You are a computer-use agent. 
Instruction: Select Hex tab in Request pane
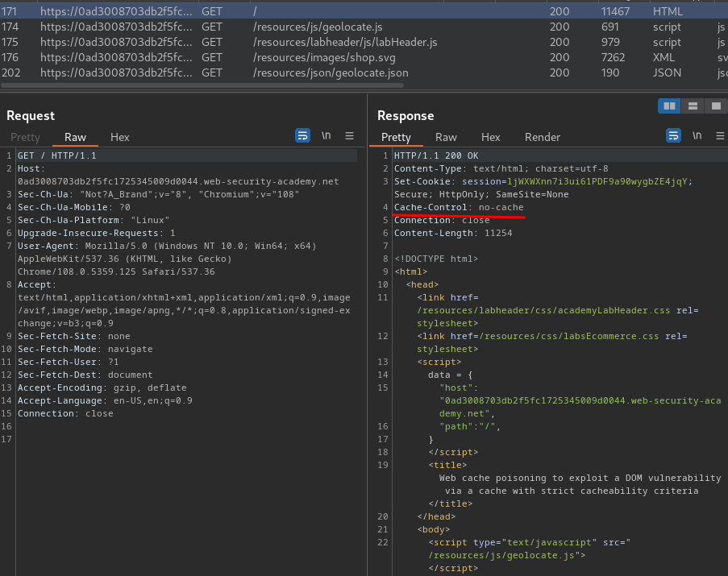120,137
